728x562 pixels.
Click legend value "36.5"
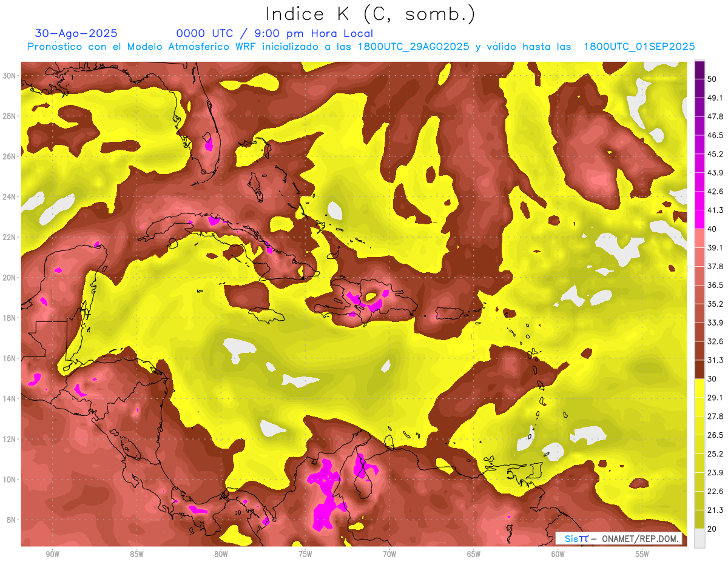point(715,286)
